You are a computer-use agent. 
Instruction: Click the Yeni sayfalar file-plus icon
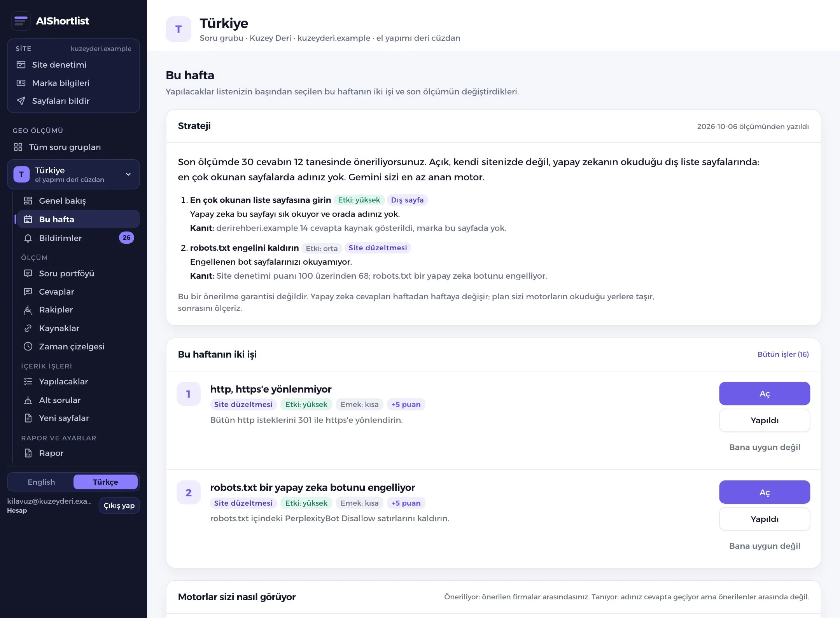tap(28, 418)
